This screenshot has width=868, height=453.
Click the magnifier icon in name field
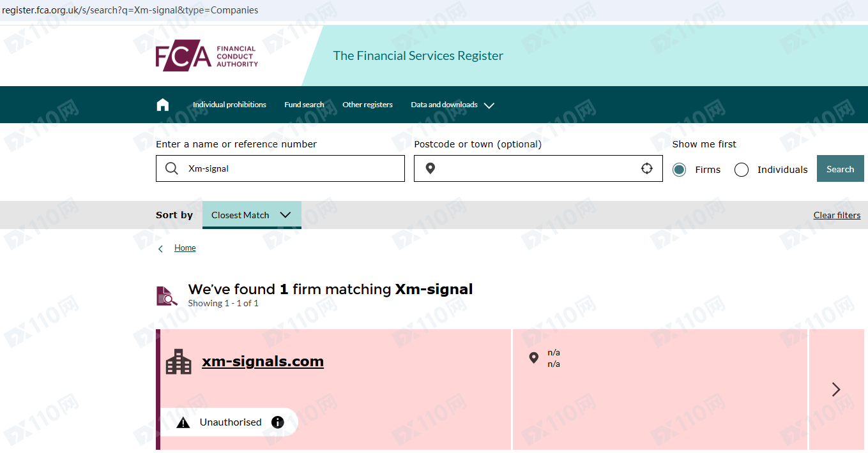172,168
